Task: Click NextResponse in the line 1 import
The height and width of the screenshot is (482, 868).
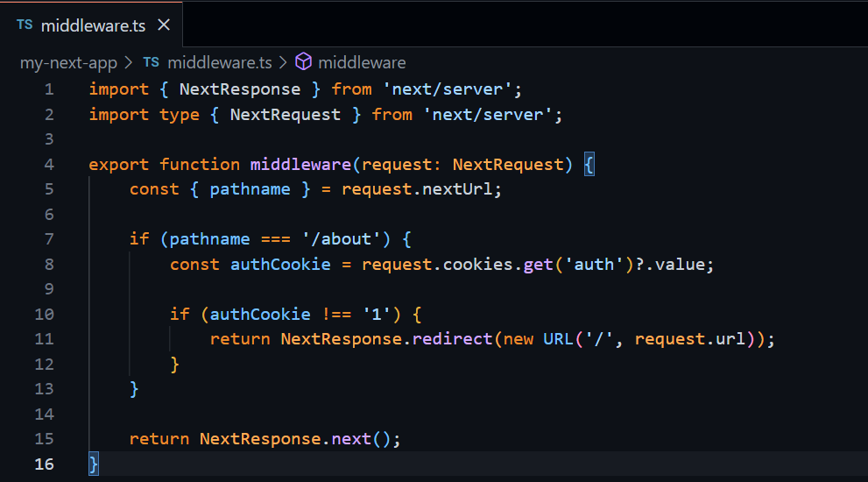Action: (x=239, y=89)
